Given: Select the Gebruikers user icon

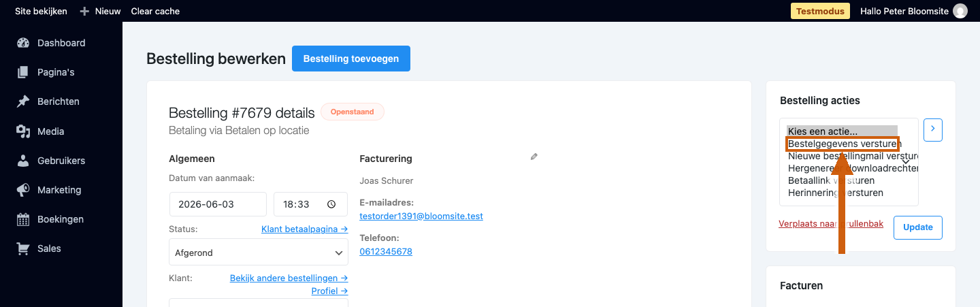Looking at the screenshot, I should tap(23, 161).
